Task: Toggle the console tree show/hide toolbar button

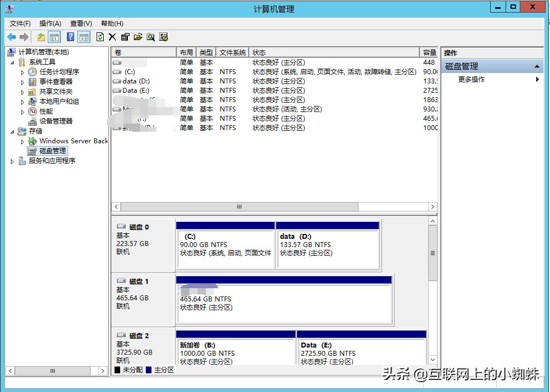Action: (55, 37)
